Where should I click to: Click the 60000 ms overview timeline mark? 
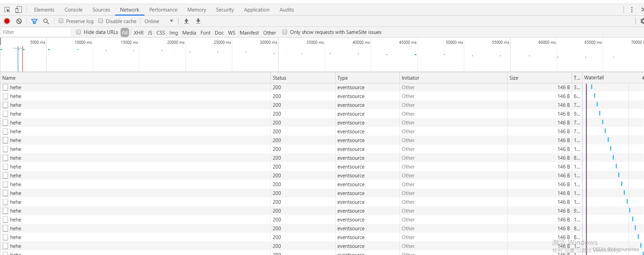[x=547, y=42]
